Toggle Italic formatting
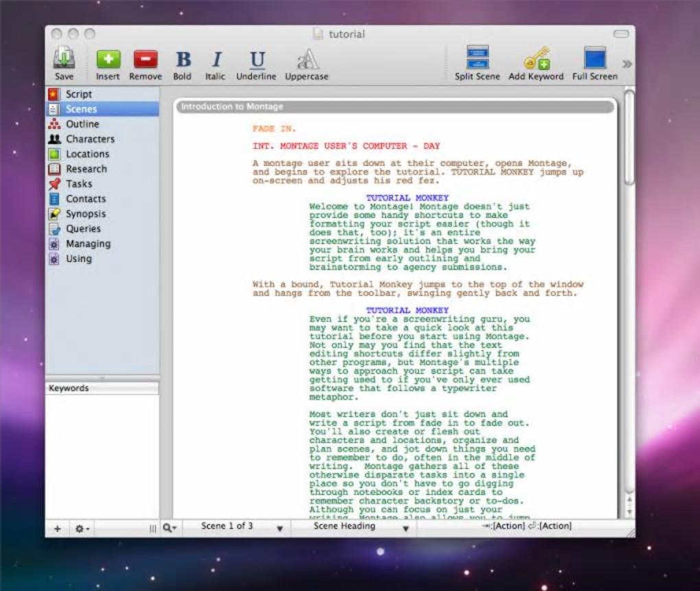 coord(215,60)
